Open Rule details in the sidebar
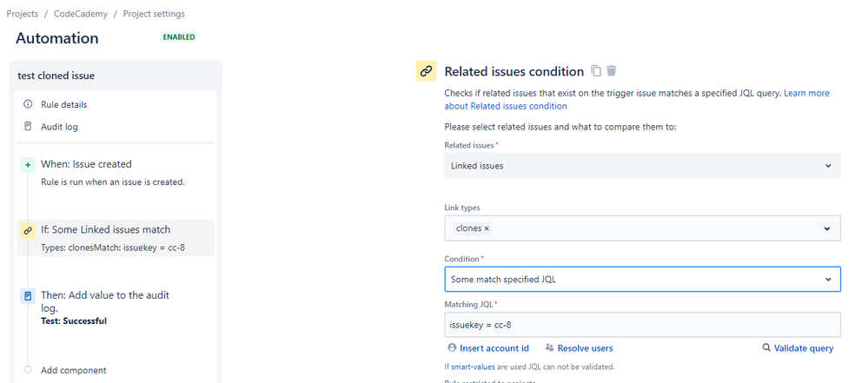Image resolution: width=868 pixels, height=383 pixels. point(63,104)
